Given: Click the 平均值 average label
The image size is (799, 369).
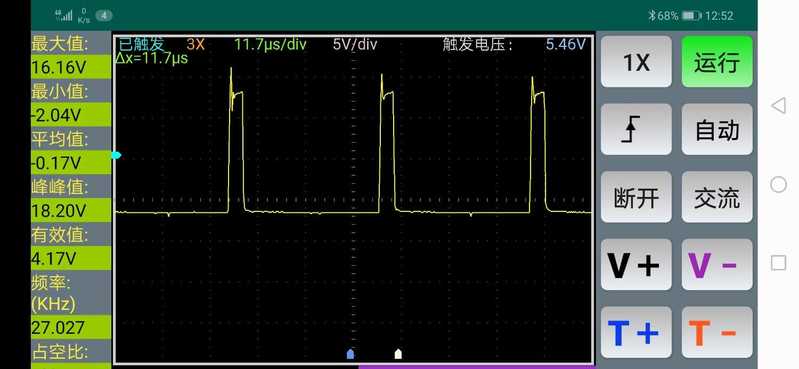Looking at the screenshot, I should [60, 139].
